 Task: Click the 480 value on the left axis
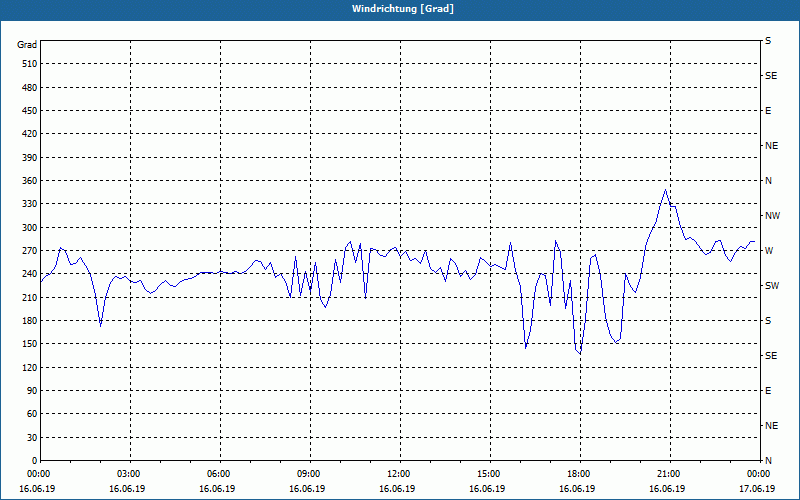pos(30,87)
